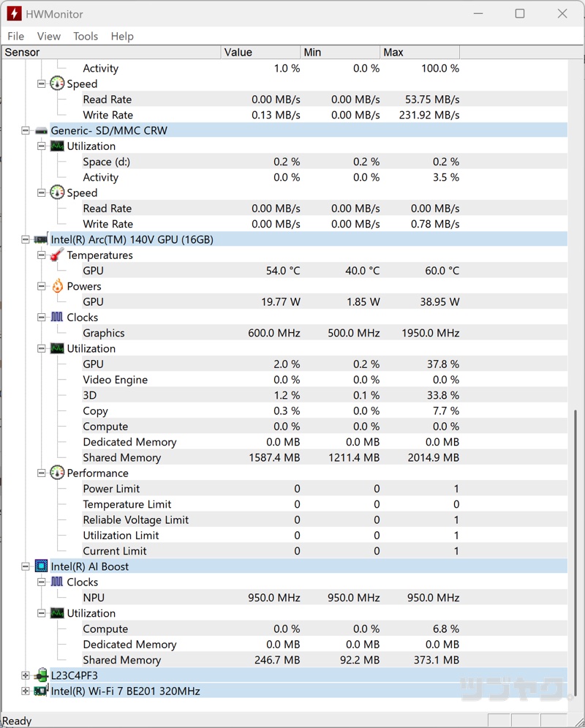Click the thermometer icon beside Temperatures
This screenshot has height=728, width=585.
click(x=57, y=255)
